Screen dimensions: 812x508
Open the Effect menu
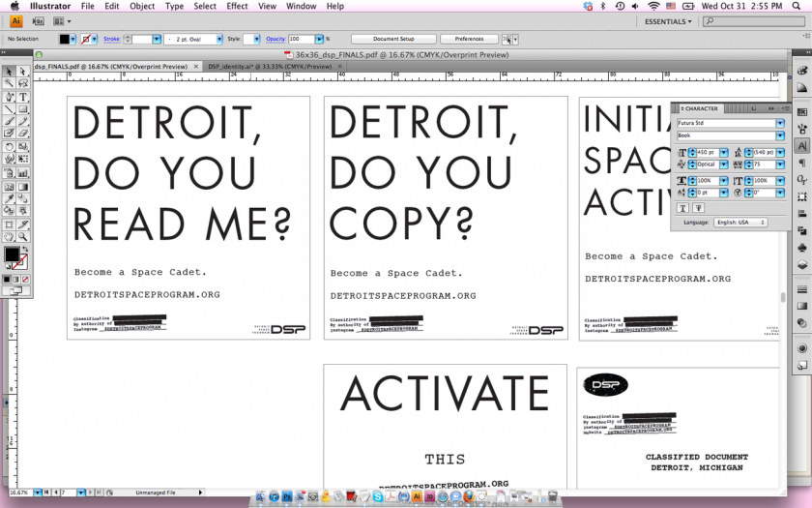tap(237, 6)
